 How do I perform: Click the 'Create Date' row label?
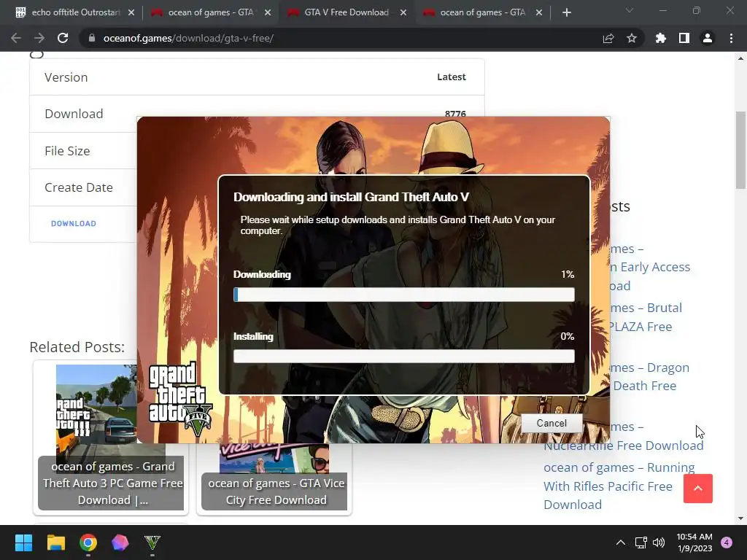[x=79, y=187]
